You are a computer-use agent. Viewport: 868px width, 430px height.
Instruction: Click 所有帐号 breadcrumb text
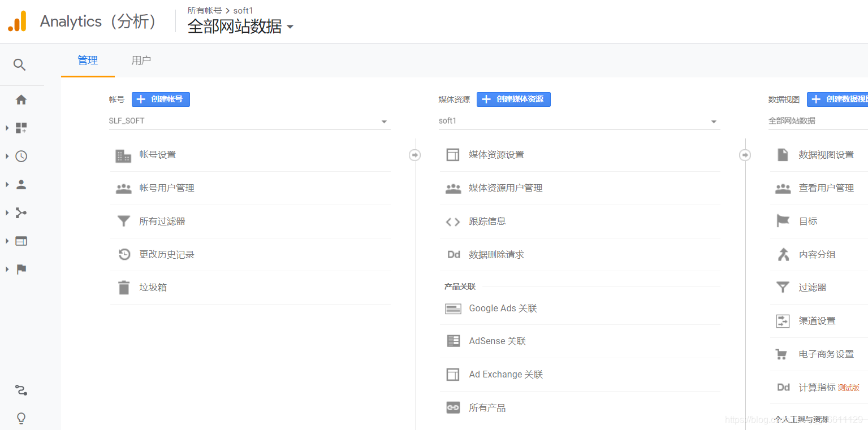[x=205, y=10]
